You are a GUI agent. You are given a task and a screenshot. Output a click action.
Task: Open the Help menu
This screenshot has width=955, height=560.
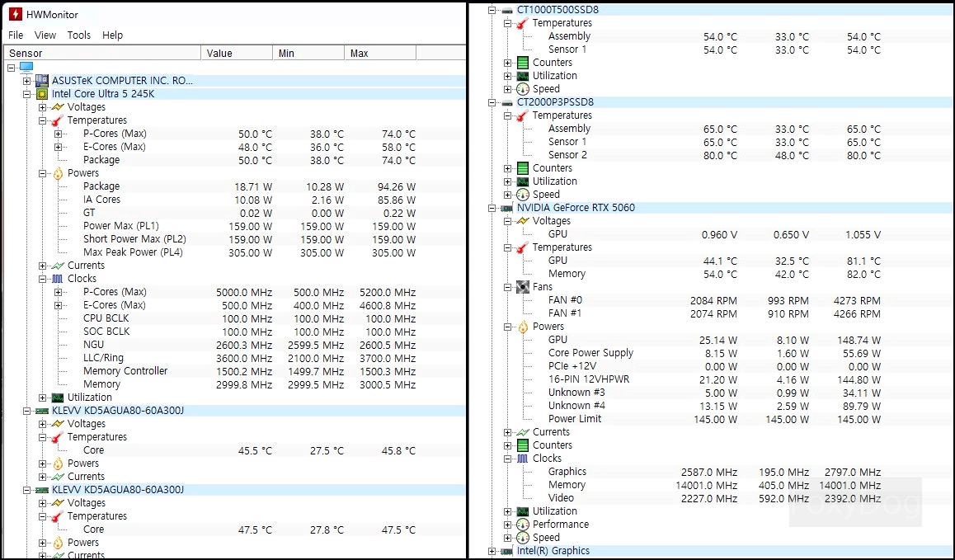(x=112, y=35)
